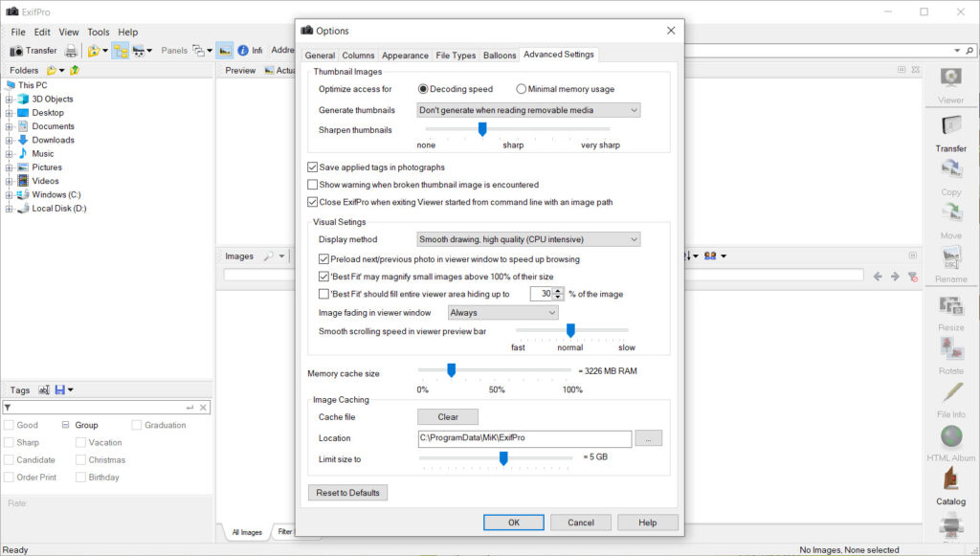Click the Copy tool in right sidebar
The height and width of the screenshot is (556, 980).
point(950,178)
